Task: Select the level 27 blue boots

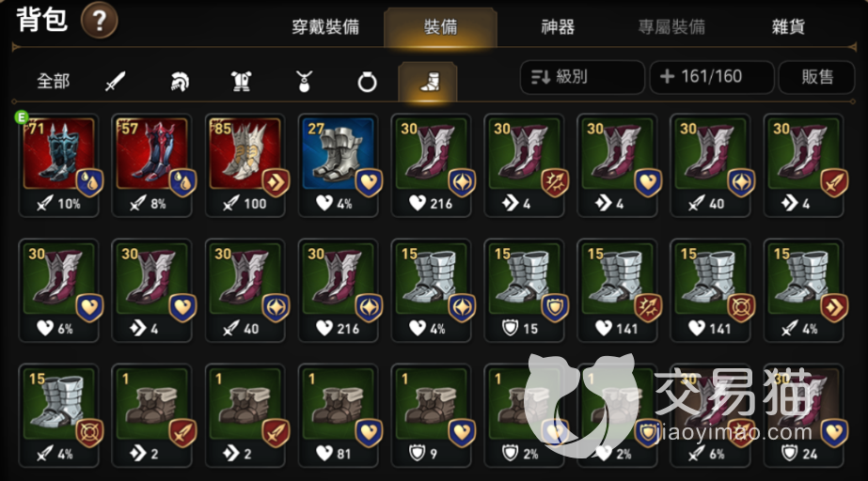Action: click(339, 164)
